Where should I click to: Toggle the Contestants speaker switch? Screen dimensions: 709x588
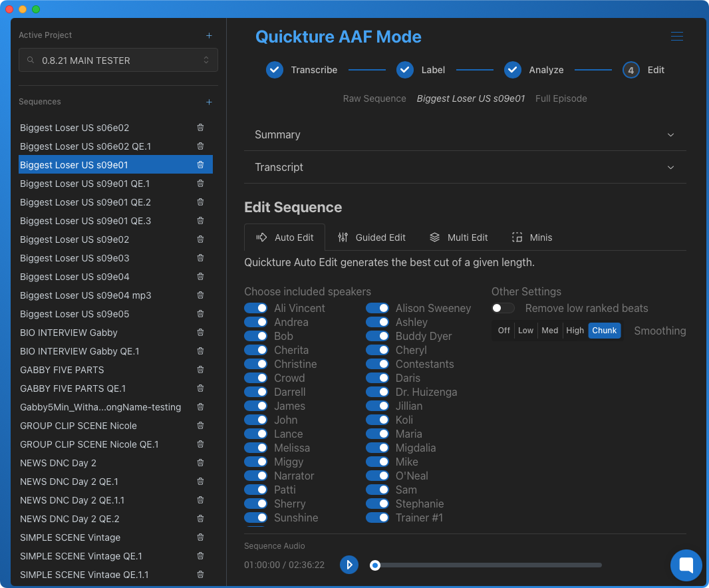377,364
